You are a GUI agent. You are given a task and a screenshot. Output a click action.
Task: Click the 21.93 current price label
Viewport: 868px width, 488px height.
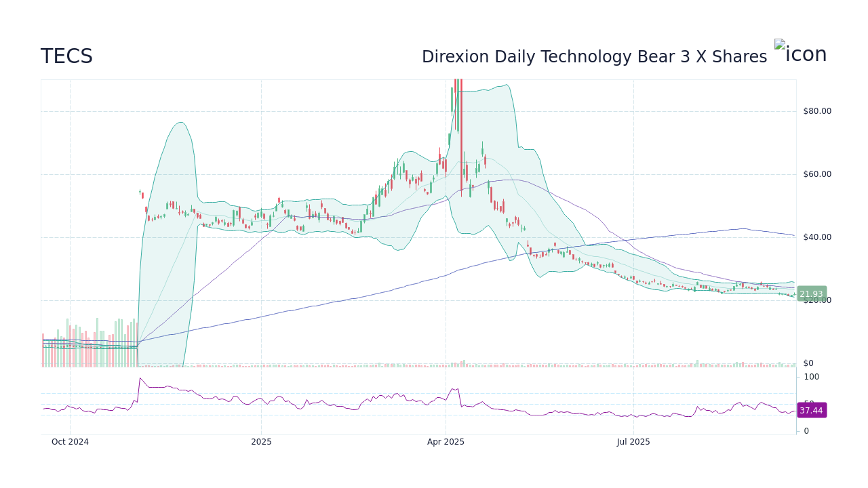click(811, 294)
